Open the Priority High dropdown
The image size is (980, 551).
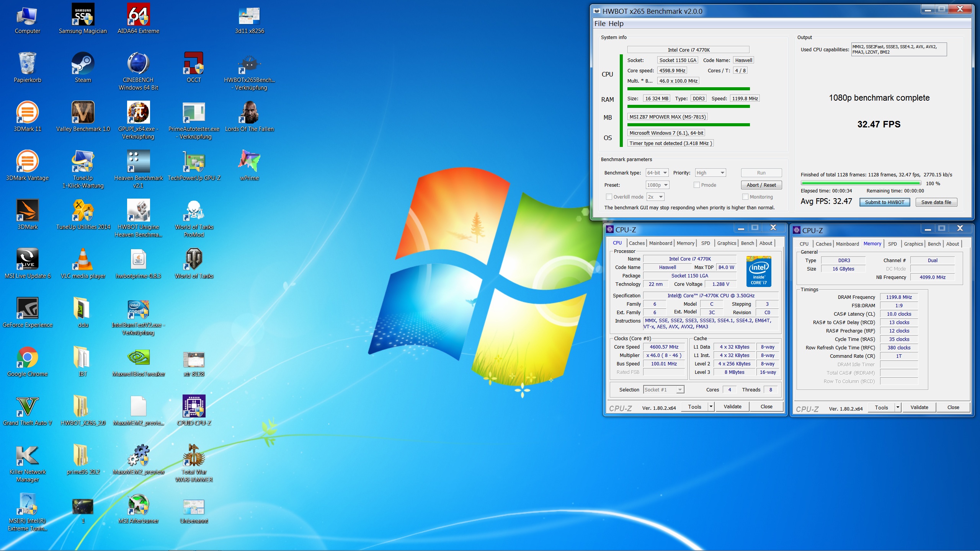pos(710,173)
